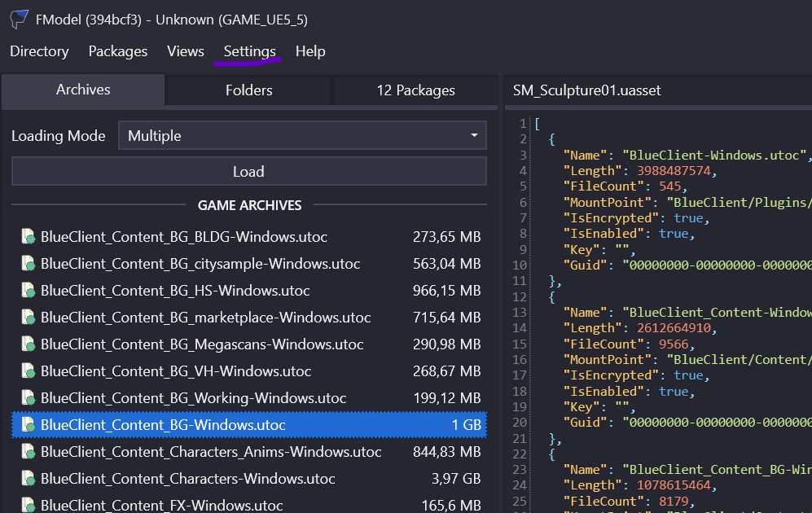Click the FileCount value 9566 in JSON
Viewport: 812px width, 513px height.
(674, 344)
